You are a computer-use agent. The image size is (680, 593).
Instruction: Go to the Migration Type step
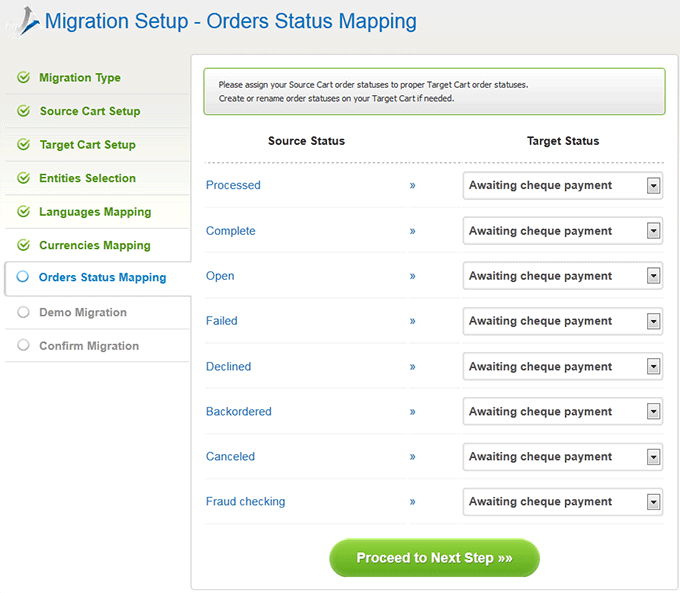[80, 78]
